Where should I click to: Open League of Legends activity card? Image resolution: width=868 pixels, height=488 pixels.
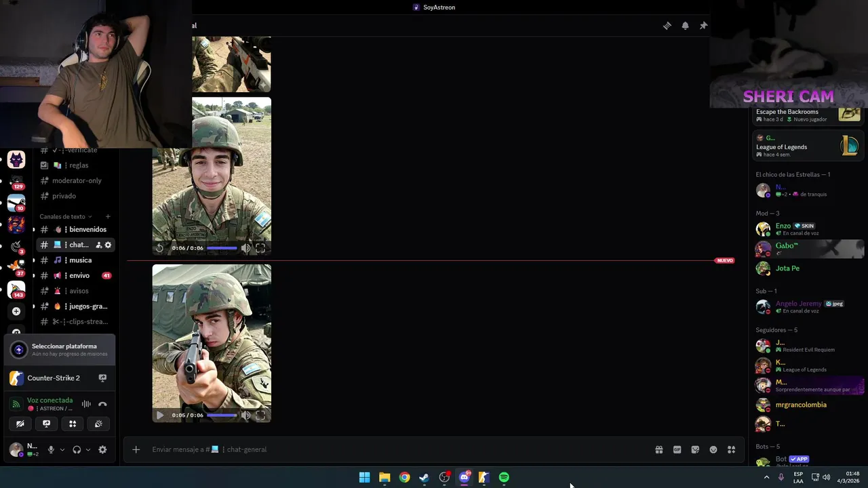click(807, 146)
